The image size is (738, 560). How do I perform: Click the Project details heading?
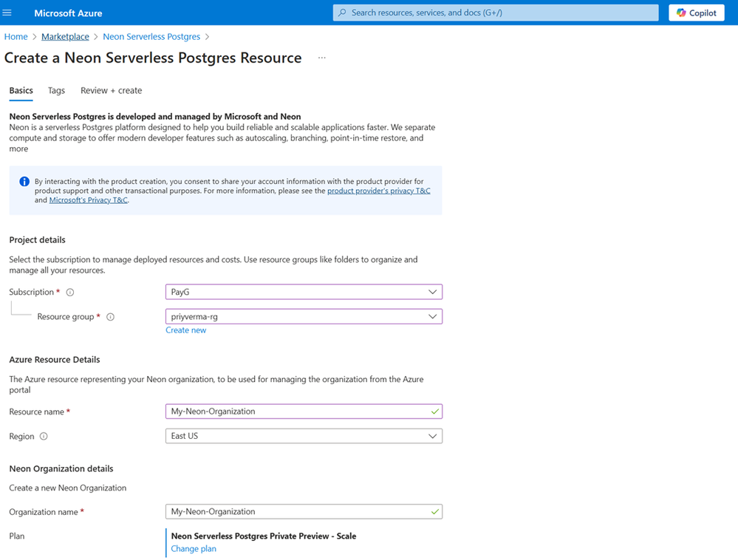(37, 240)
